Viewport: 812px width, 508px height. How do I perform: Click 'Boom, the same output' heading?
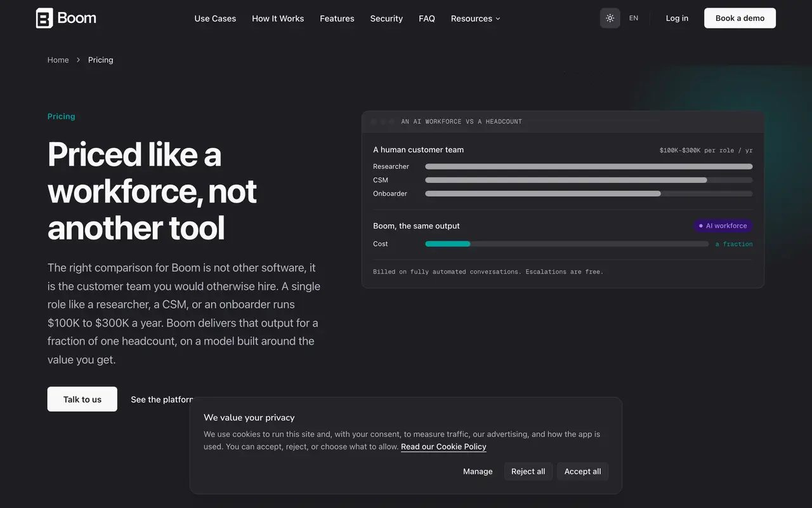416,225
